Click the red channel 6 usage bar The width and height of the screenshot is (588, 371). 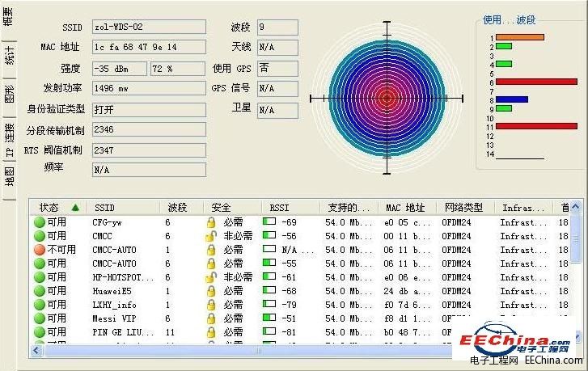click(536, 82)
